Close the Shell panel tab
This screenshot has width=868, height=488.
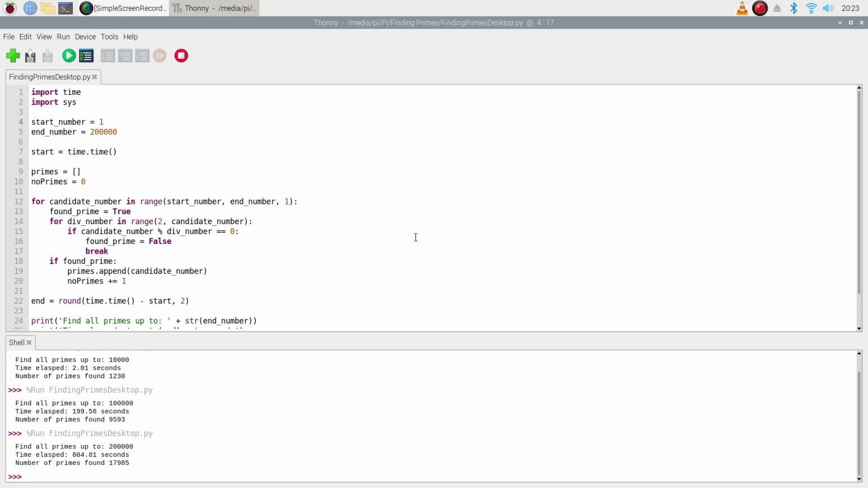click(29, 343)
